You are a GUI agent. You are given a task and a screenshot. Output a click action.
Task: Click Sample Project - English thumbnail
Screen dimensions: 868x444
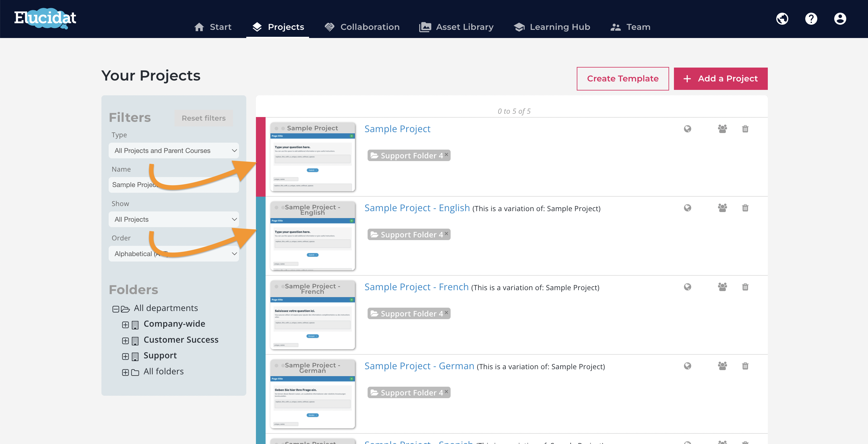[312, 236]
